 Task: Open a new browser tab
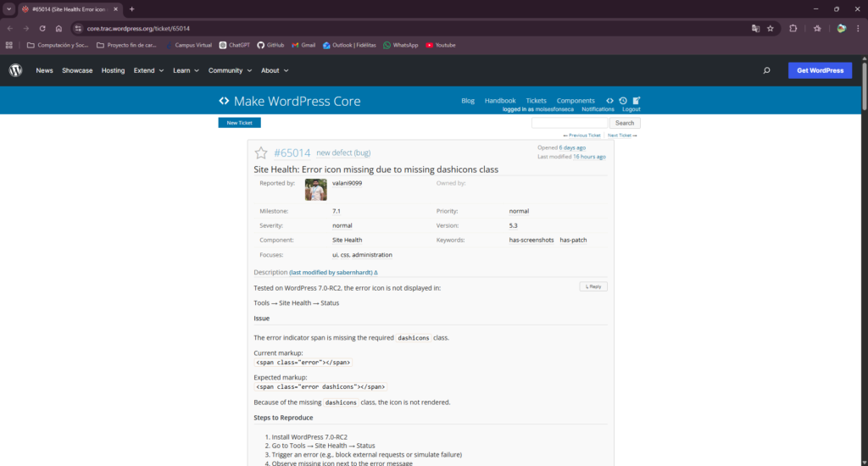click(131, 8)
